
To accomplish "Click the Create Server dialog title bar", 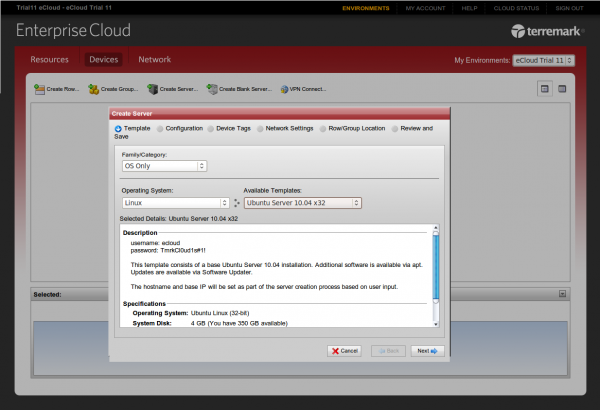I will (x=279, y=114).
